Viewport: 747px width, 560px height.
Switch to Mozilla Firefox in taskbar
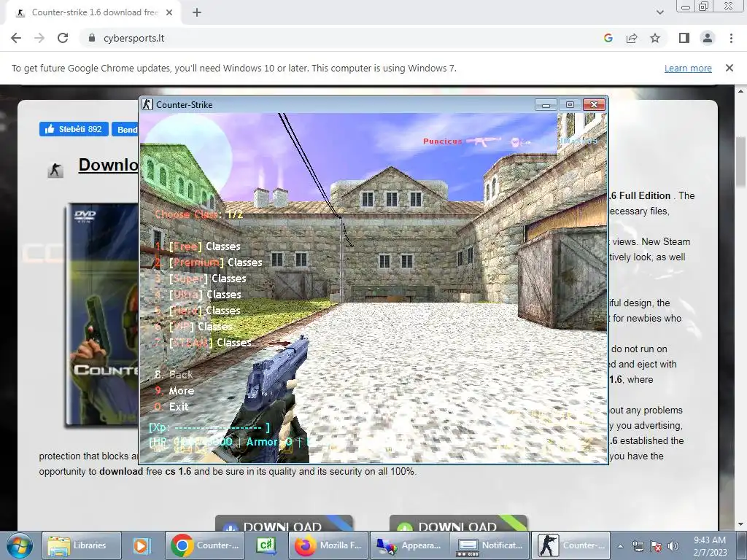tap(328, 545)
